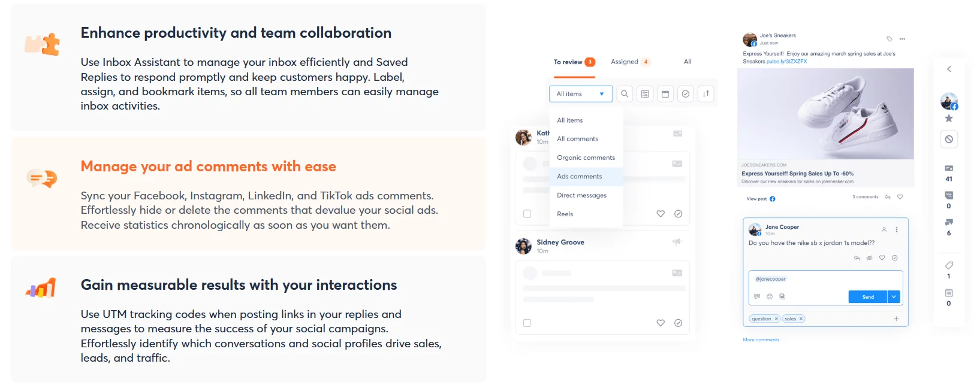Image resolution: width=980 pixels, height=391 pixels.
Task: Click the reply arrow under Jane Cooper's comment
Action: coord(857,258)
